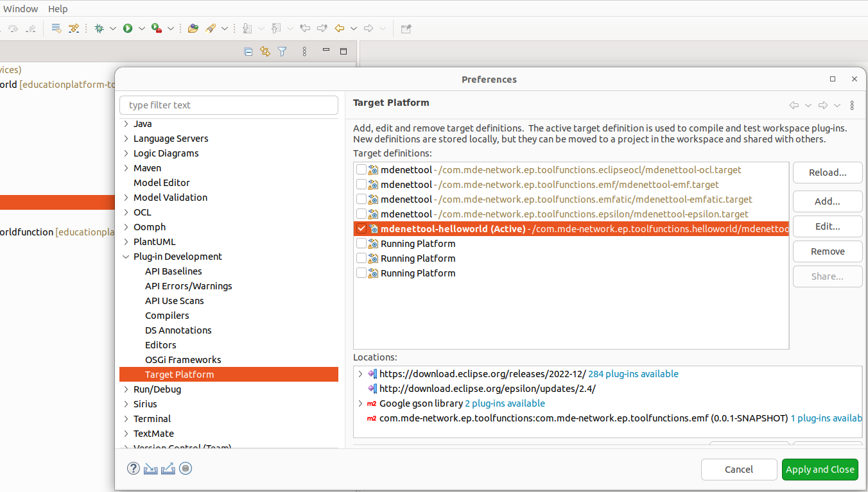Image resolution: width=868 pixels, height=492 pixels.
Task: Click the Preferences page back arrow icon
Action: tap(794, 105)
